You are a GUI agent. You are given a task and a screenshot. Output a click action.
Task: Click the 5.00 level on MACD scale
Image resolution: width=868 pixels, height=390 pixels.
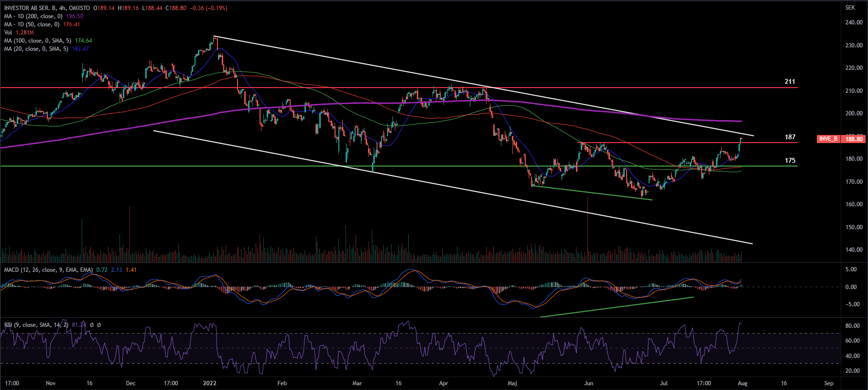coord(851,269)
